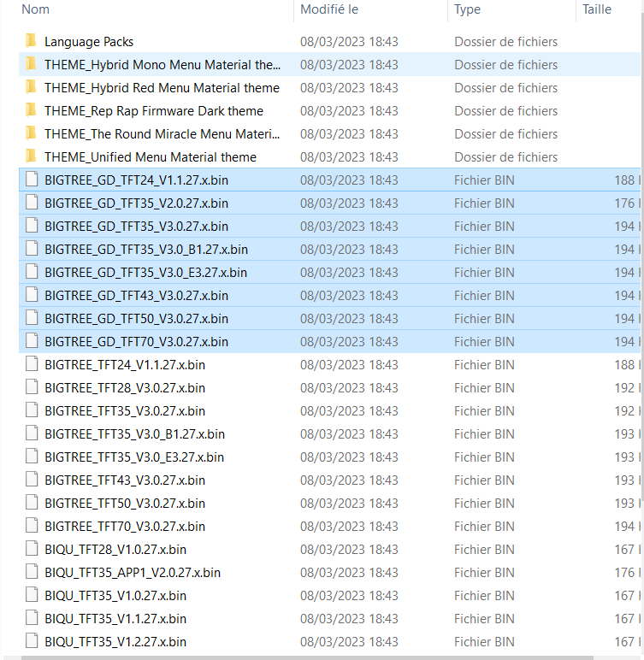Image resolution: width=644 pixels, height=660 pixels.
Task: Select file name BIGTREE_TFT24_V1.1.27.x.bin
Action: coord(125,365)
